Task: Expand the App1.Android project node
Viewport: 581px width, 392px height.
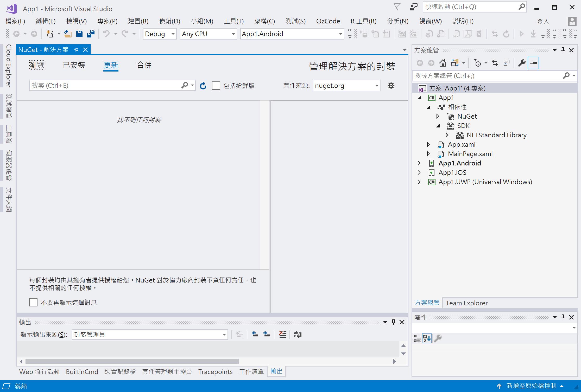Action: point(419,163)
